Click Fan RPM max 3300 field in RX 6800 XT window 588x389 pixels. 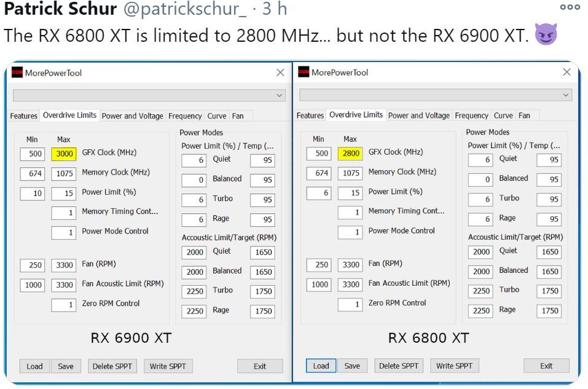tap(350, 265)
